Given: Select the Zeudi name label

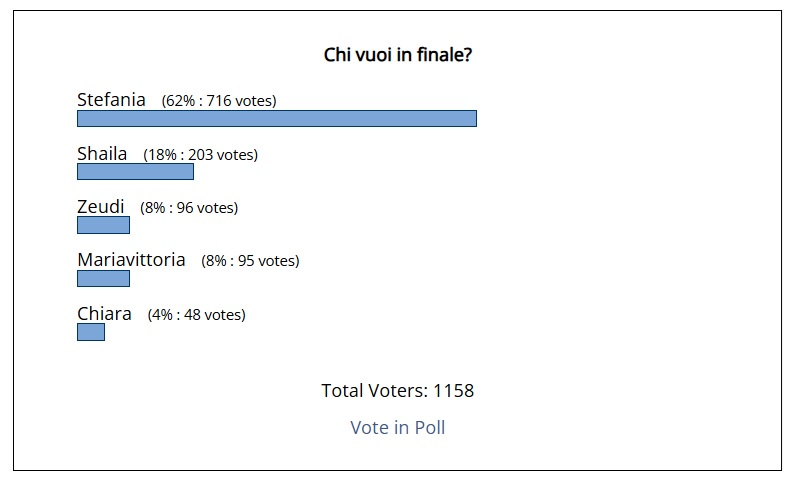Looking at the screenshot, I should click(x=101, y=207).
